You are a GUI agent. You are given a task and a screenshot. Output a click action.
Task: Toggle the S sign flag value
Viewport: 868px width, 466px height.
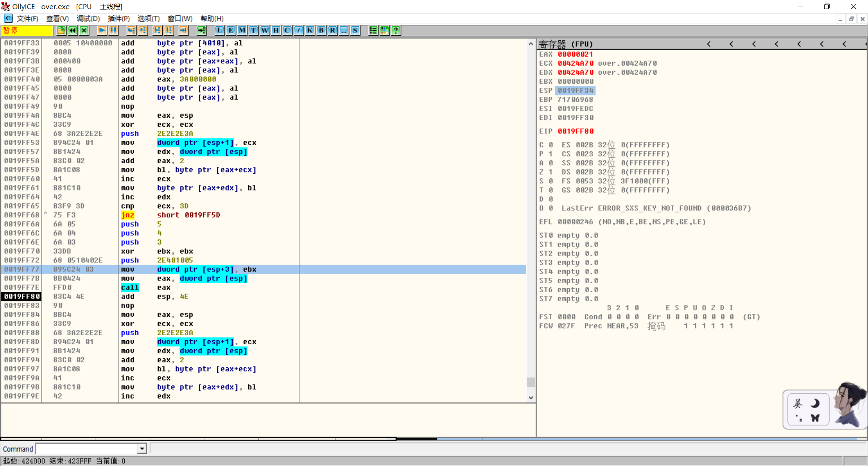tap(551, 181)
